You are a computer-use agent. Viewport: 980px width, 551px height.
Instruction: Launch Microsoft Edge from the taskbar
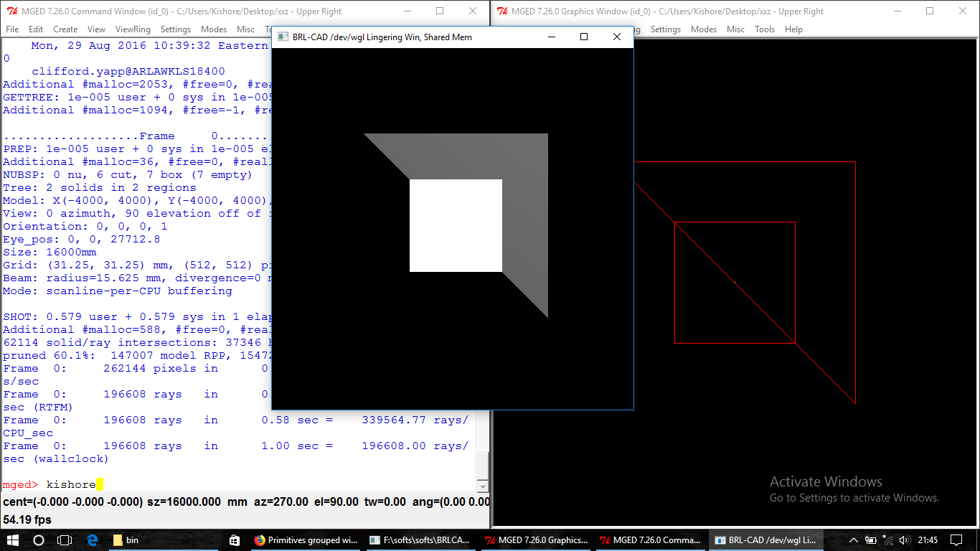point(92,540)
